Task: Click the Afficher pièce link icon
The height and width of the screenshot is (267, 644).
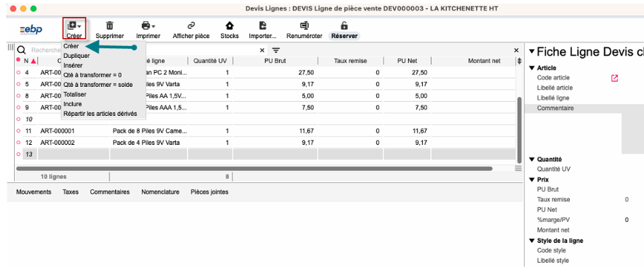Action: pyautogui.click(x=191, y=26)
